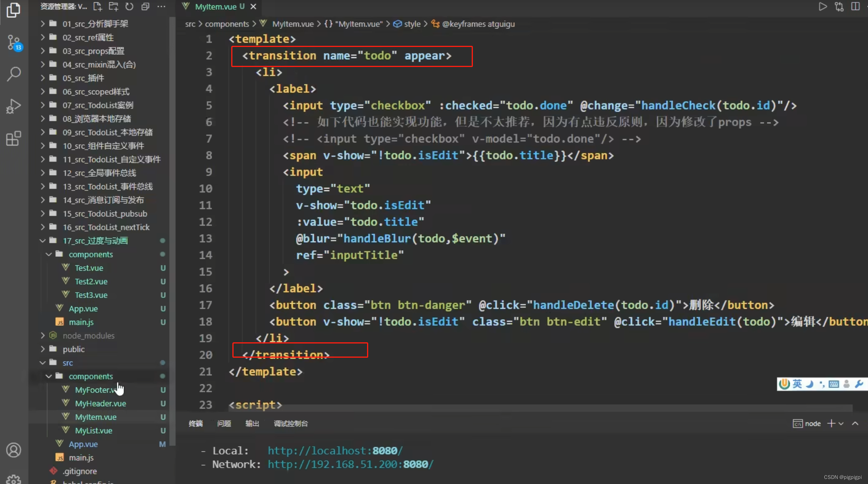Image resolution: width=868 pixels, height=484 pixels.
Task: Open the Explorer view in activity bar
Action: (13, 10)
